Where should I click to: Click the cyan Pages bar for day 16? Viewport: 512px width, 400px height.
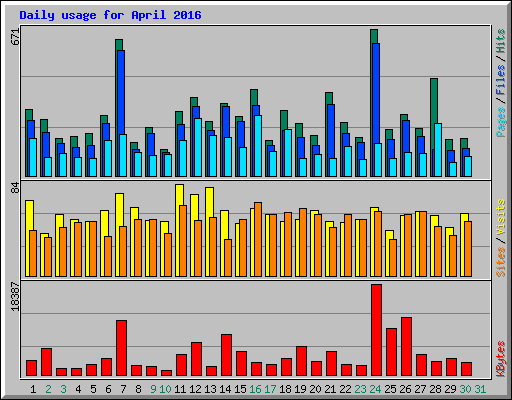pyautogui.click(x=258, y=146)
